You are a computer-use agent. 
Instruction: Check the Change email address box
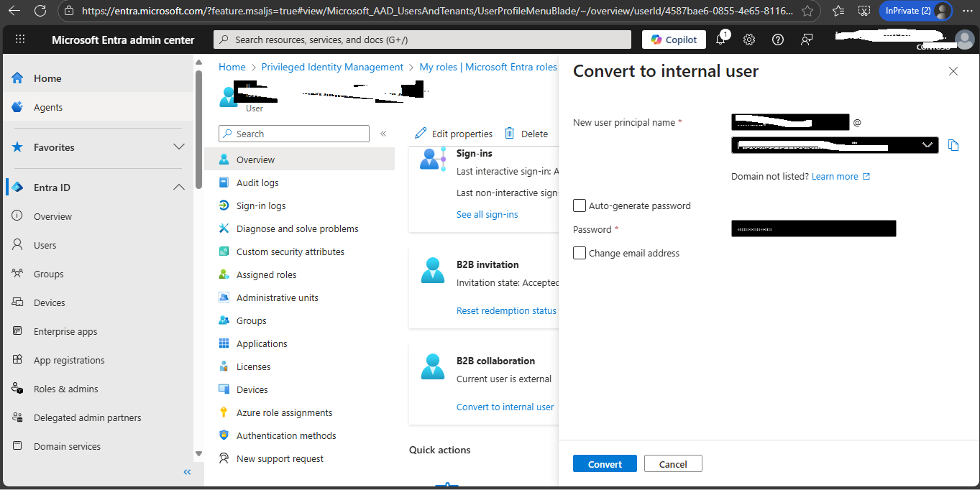[580, 253]
